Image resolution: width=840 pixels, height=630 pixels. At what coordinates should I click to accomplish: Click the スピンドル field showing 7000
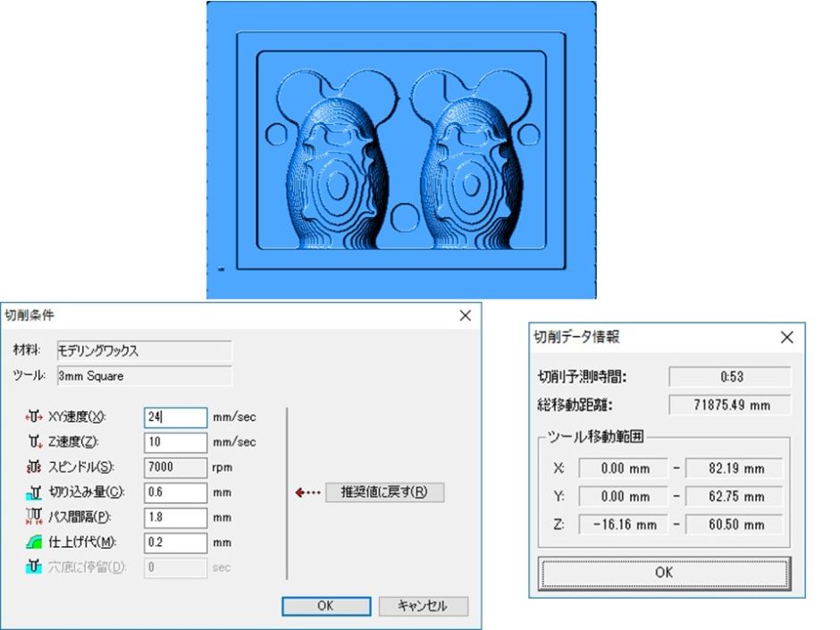[175, 467]
